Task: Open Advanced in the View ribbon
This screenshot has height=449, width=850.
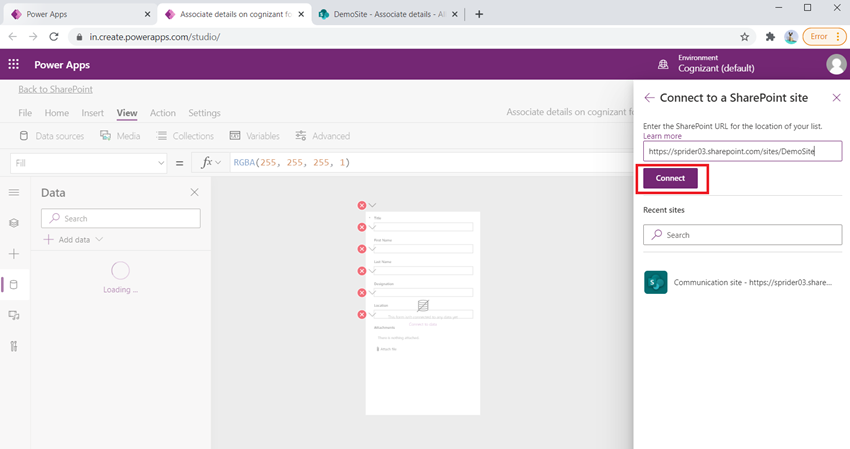Action: 323,136
